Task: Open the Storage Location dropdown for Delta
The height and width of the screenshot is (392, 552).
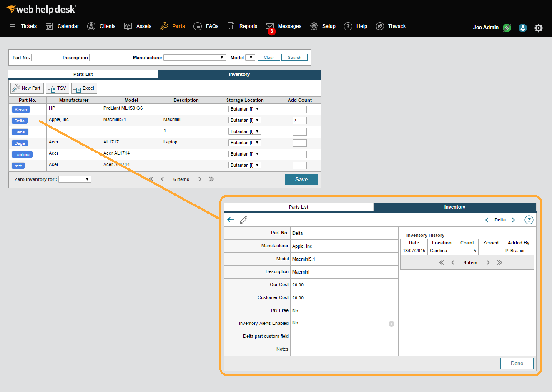Action: (x=245, y=120)
